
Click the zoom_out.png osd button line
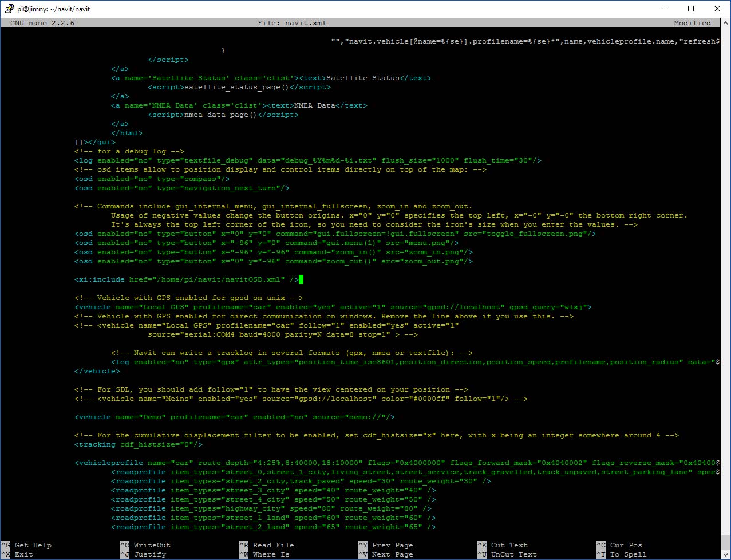274,261
